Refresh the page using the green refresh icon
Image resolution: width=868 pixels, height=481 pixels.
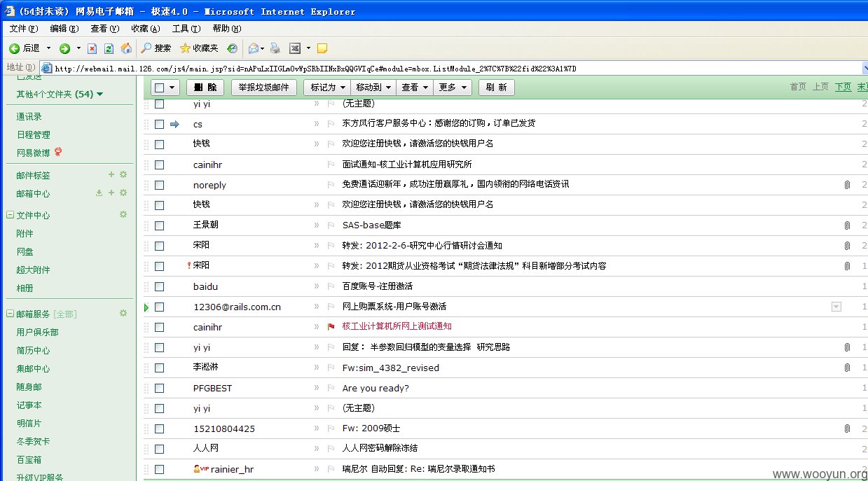click(109, 48)
